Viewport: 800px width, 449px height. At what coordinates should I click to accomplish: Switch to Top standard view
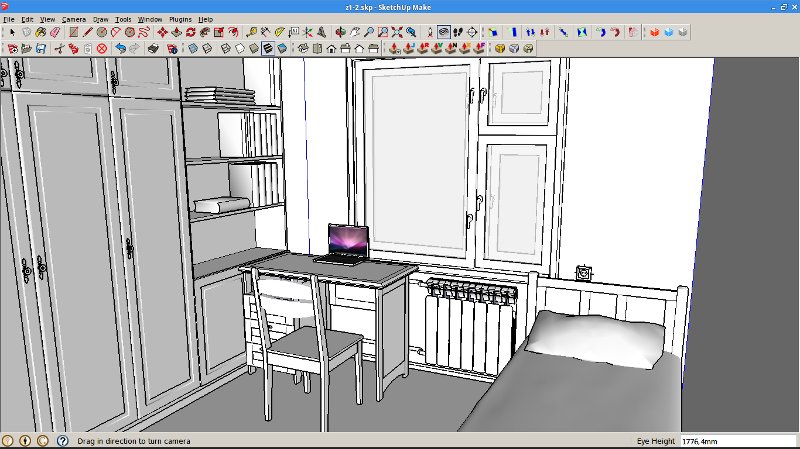317,48
